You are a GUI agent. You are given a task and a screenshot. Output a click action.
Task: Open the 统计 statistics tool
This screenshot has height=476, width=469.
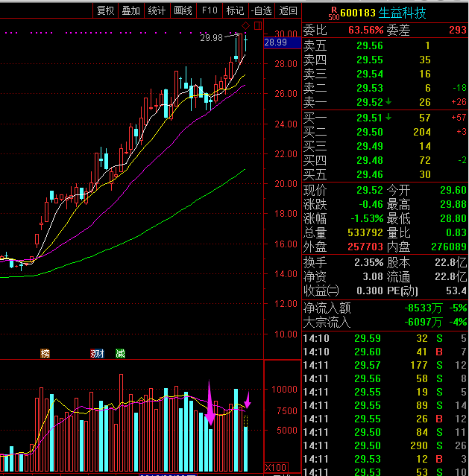point(157,10)
